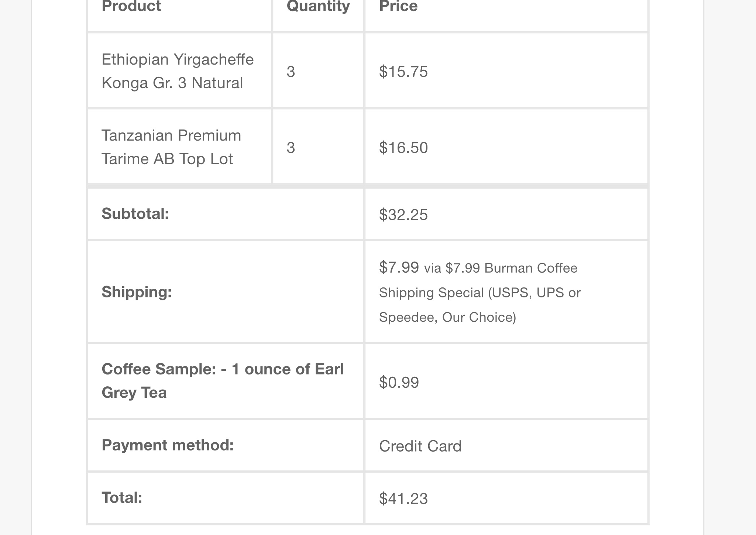
Task: Click the $16.50 price cell
Action: [x=403, y=148]
